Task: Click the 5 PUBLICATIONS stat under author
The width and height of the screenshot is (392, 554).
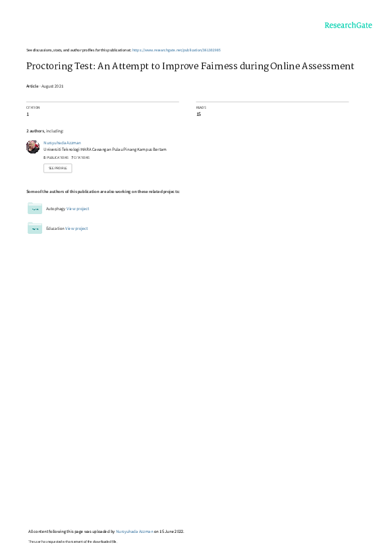Action: (x=56, y=157)
